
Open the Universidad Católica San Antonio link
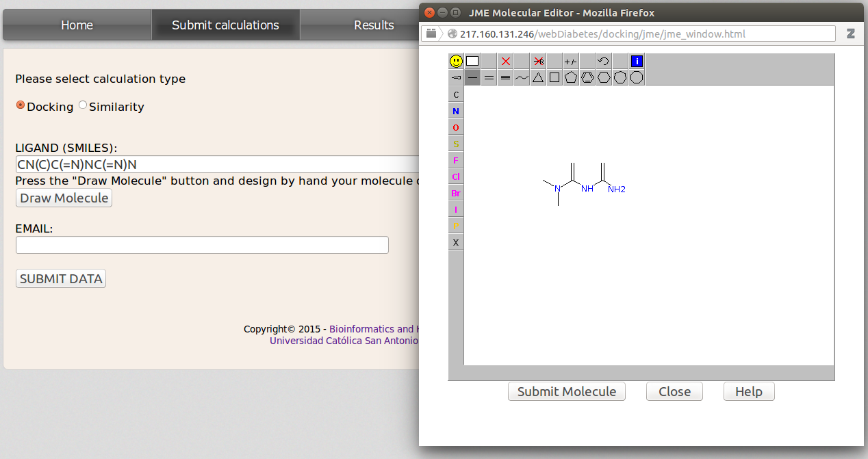point(344,341)
